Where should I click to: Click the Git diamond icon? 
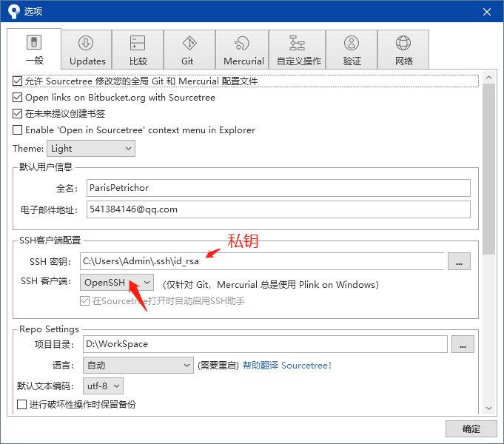[x=189, y=43]
